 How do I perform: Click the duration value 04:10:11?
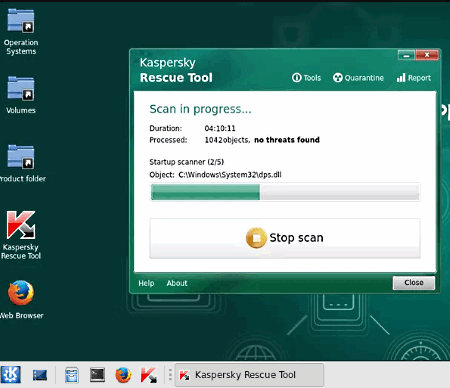[220, 128]
